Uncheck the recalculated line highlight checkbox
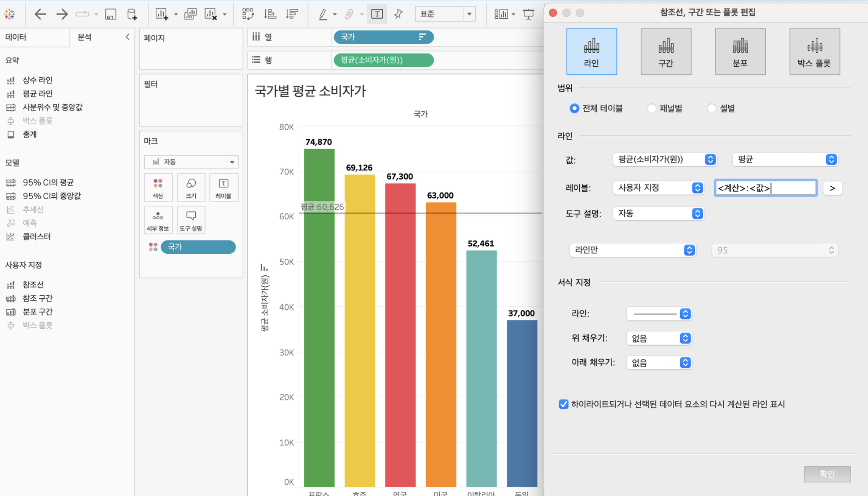 (x=563, y=404)
